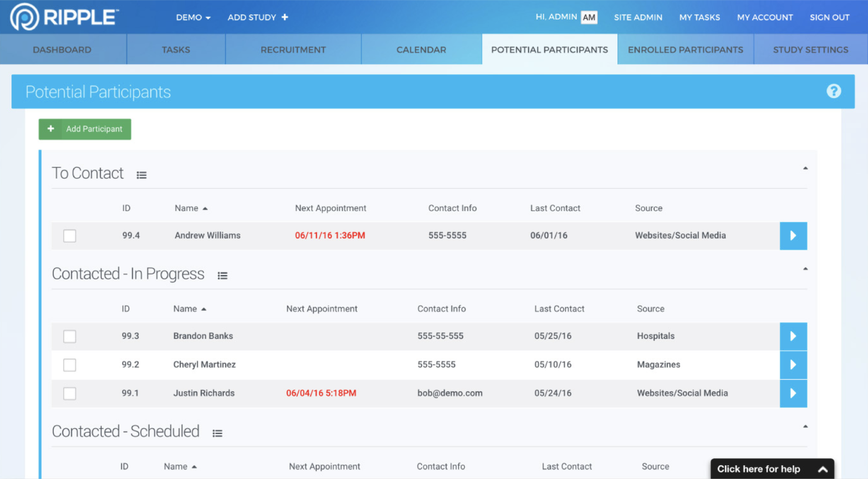This screenshot has height=479, width=868.
Task: Open Contacted - In Progress list menu icon
Action: [222, 276]
